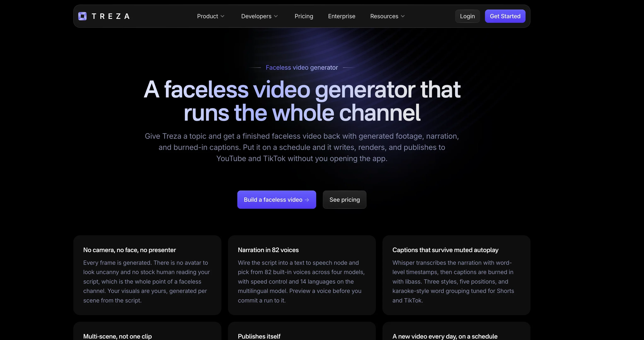This screenshot has height=340, width=644.
Task: Click the TREZA wordmark in the navbar
Action: [x=111, y=16]
